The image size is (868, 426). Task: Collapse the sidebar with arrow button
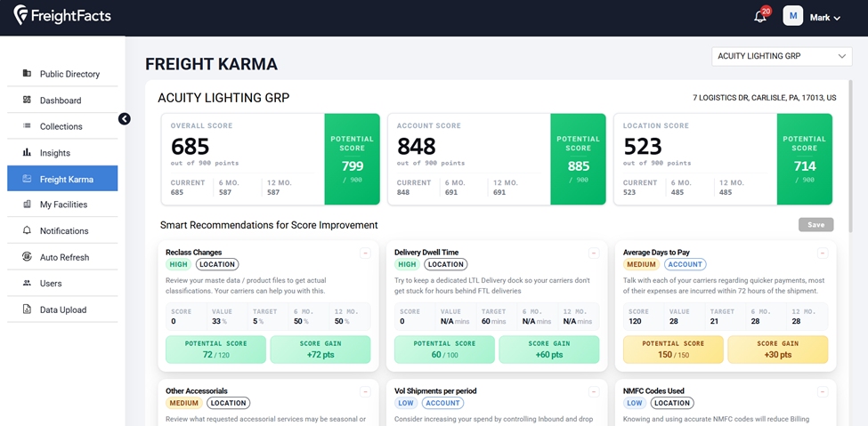[x=124, y=118]
